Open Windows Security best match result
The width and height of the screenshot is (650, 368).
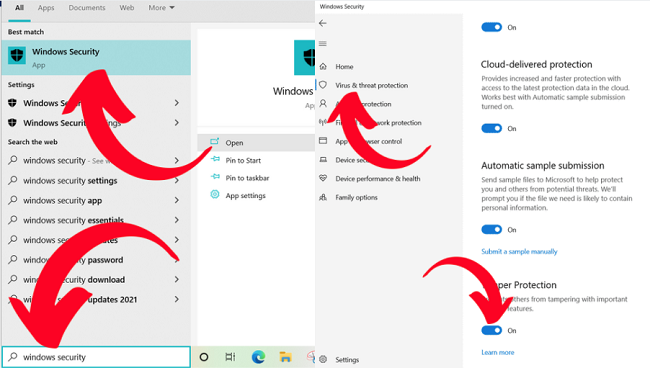(96, 58)
